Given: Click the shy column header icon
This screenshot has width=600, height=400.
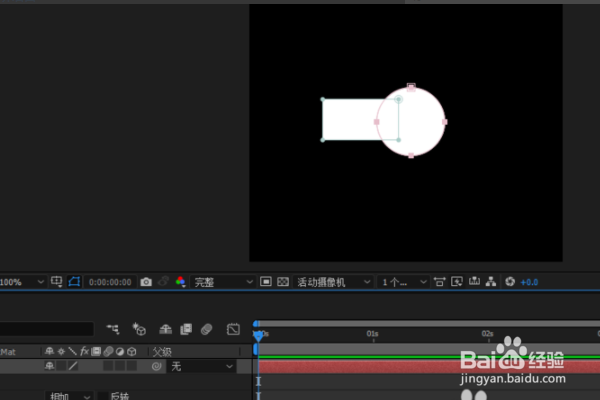Looking at the screenshot, I should [49, 351].
